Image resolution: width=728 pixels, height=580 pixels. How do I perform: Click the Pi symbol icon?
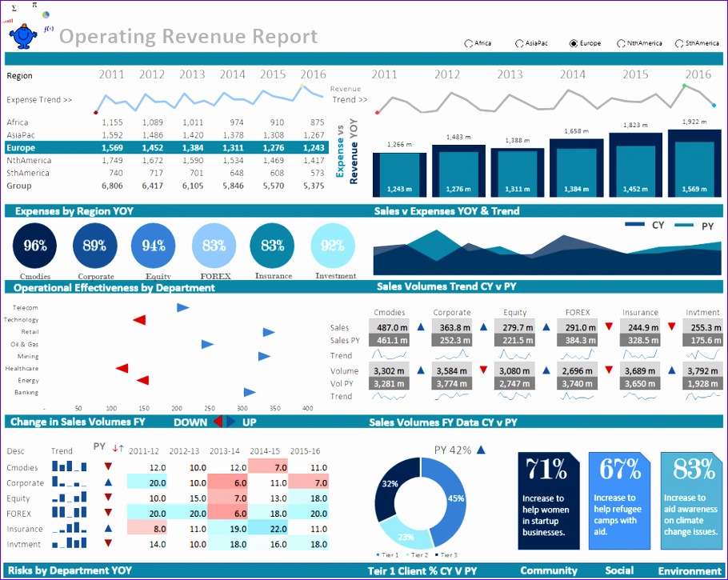[x=34, y=5]
